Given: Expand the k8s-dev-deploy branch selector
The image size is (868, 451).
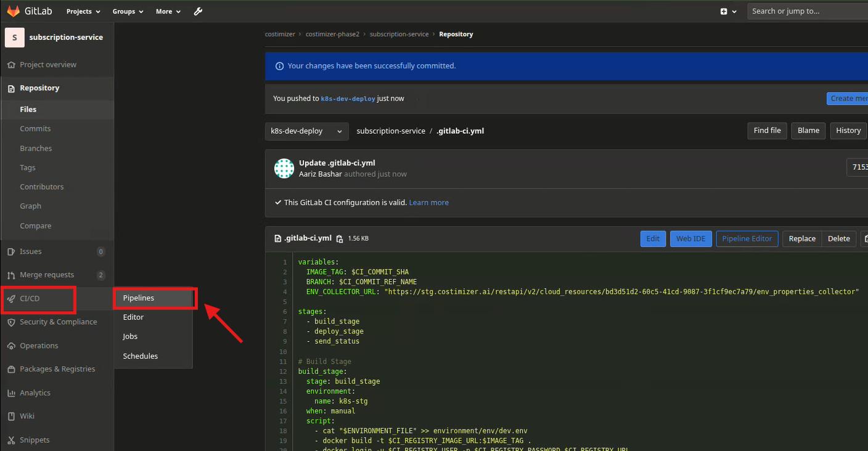Looking at the screenshot, I should [x=306, y=131].
